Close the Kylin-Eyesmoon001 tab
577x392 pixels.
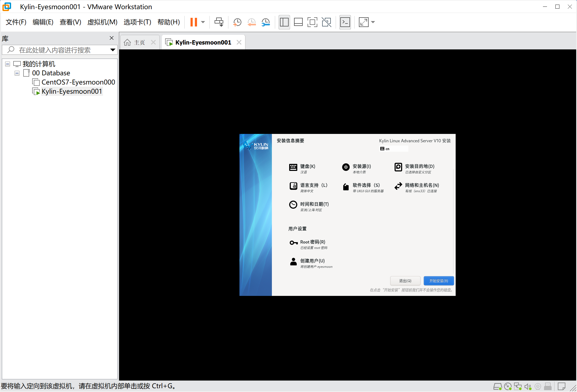click(x=239, y=42)
